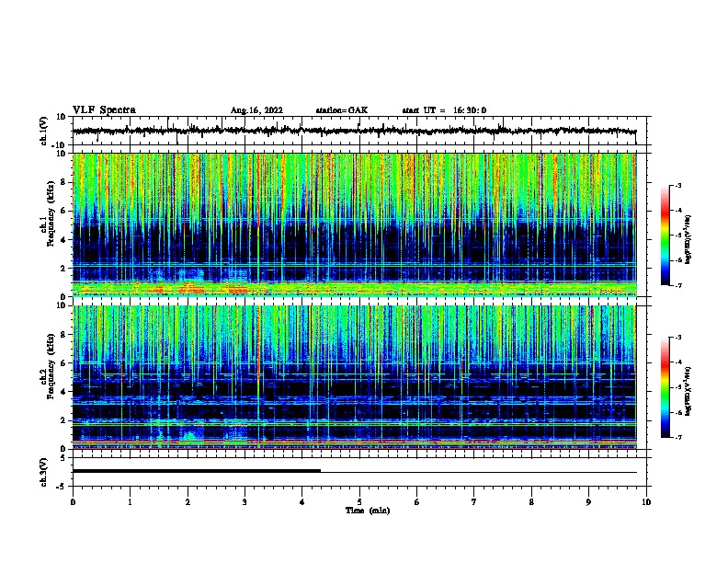728x563 pixels.
Task: Click the ch.1 colorbar "-3" tick label
Action: coord(677,185)
